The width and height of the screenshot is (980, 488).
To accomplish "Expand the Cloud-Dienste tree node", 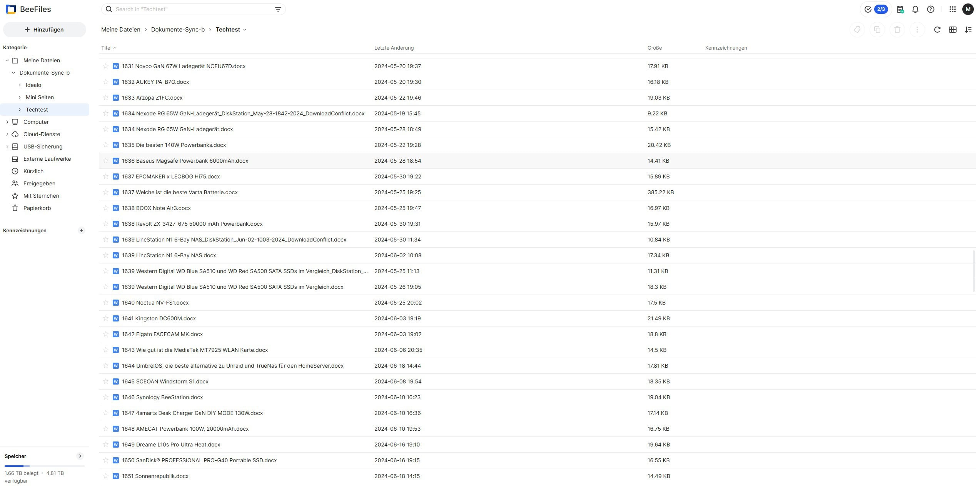I will coord(7,134).
